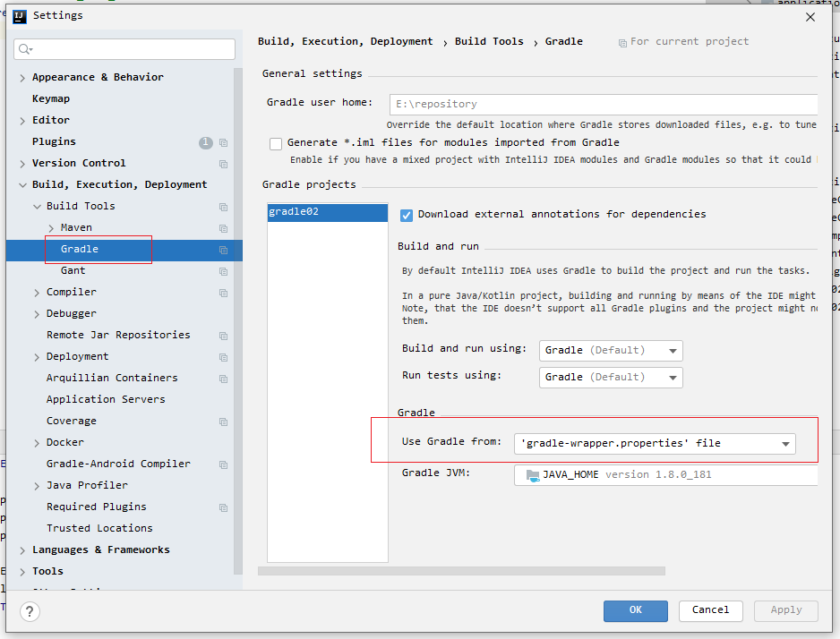
Task: Click project-level icon beside Compiler
Action: (x=223, y=293)
